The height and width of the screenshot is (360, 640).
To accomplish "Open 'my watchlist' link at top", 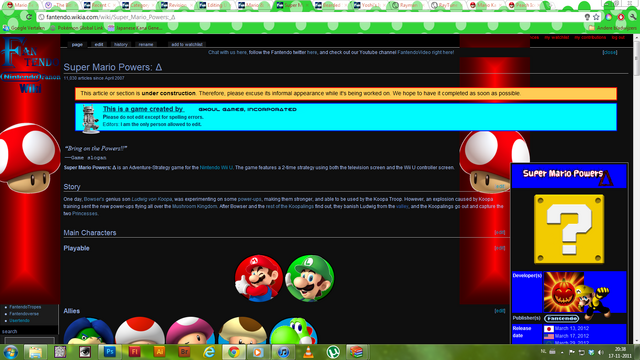I will 556,37.
